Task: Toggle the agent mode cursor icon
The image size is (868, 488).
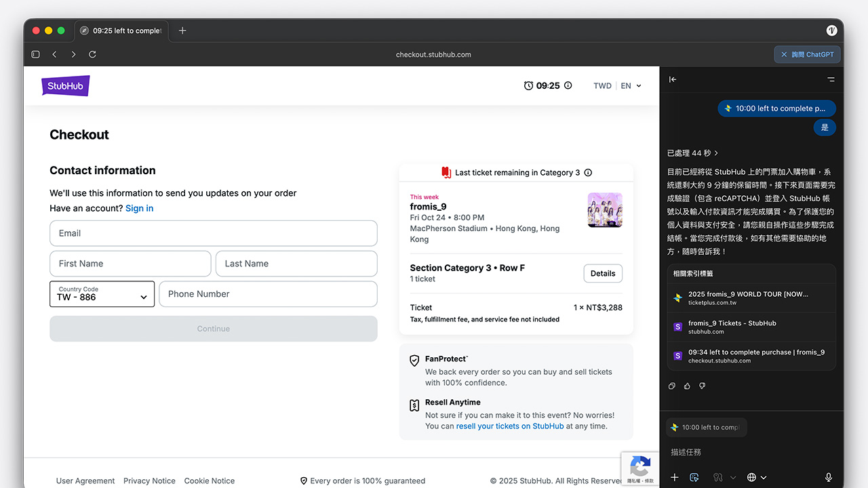Action: click(694, 478)
